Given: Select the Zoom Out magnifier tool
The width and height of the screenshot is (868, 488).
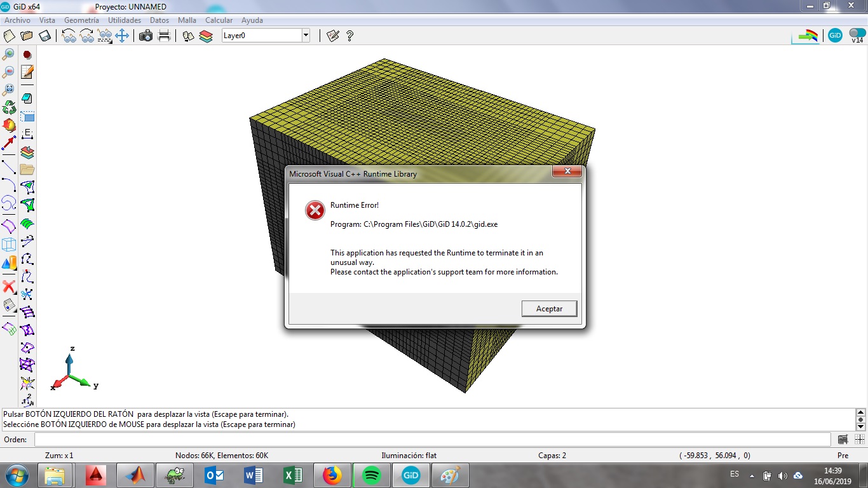Looking at the screenshot, I should click(x=9, y=72).
